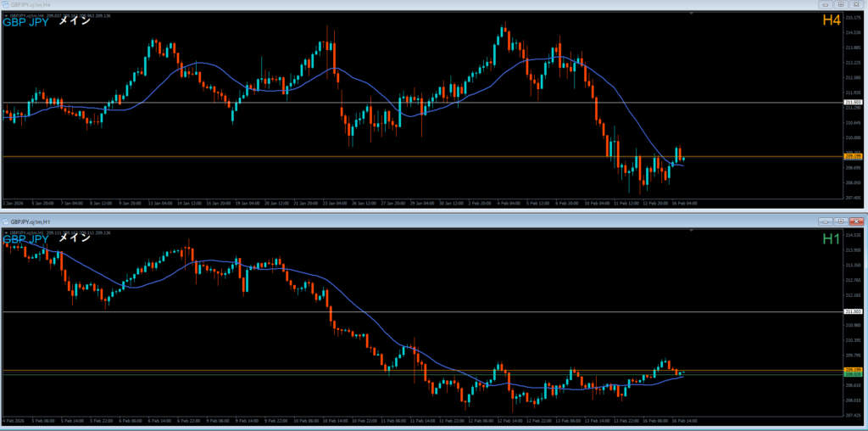Close the GBPJPY H4 chart window
The width and height of the screenshot is (868, 431).
pyautogui.click(x=856, y=4)
